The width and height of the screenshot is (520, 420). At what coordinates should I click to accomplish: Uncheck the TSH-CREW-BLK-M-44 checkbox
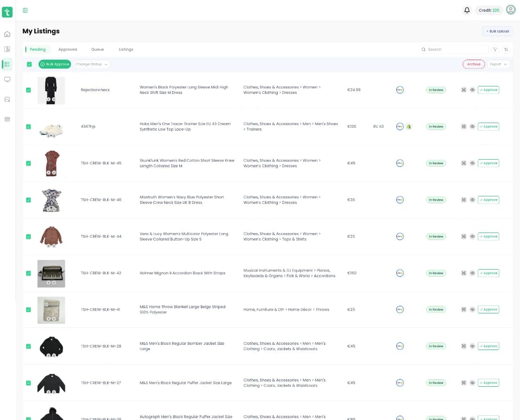point(29,237)
